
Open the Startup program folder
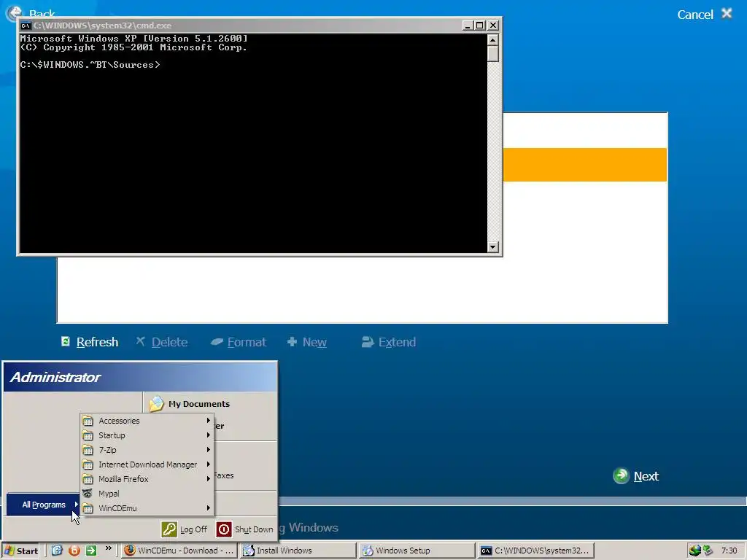click(147, 435)
